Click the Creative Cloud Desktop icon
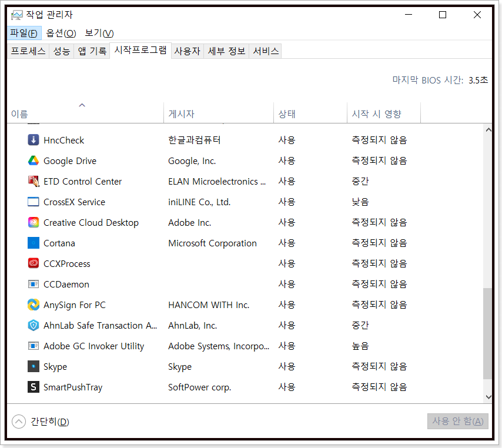502x448 pixels. click(34, 222)
